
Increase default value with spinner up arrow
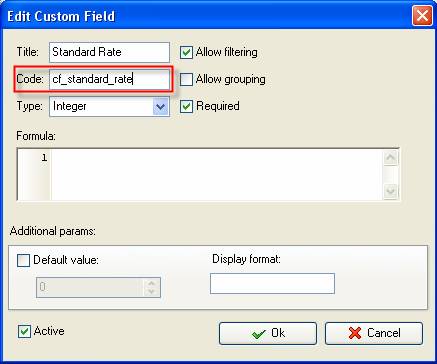(x=152, y=283)
